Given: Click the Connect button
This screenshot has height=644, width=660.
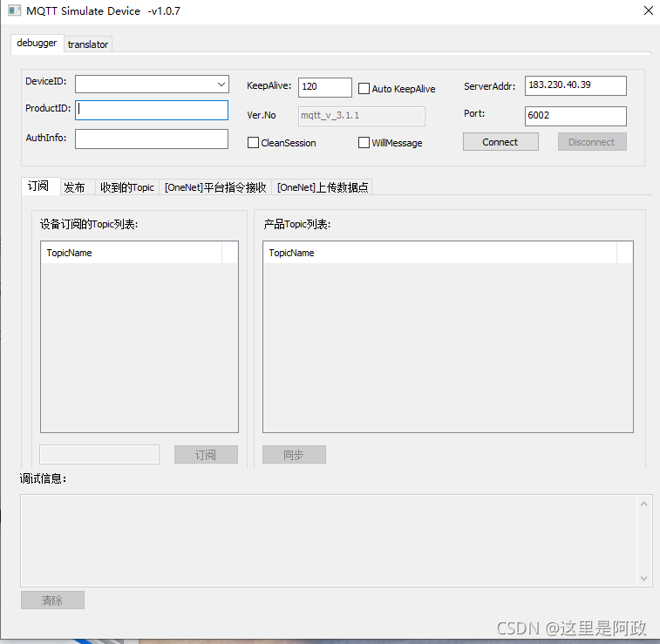Looking at the screenshot, I should pyautogui.click(x=500, y=142).
